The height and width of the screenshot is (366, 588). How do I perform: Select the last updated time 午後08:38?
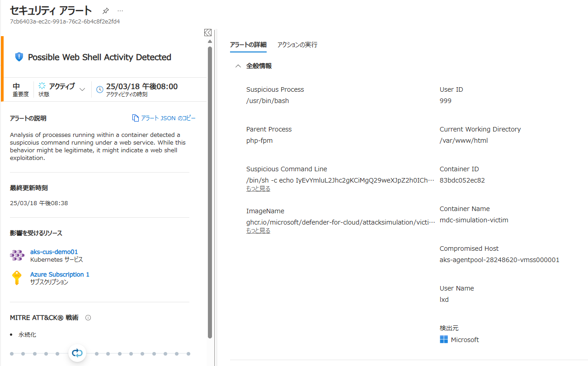coord(39,203)
